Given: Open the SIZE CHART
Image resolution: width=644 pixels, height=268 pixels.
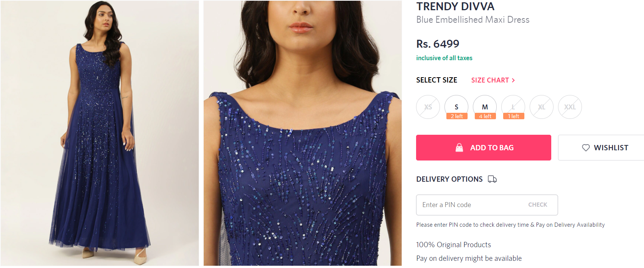Looking at the screenshot, I should click(490, 80).
